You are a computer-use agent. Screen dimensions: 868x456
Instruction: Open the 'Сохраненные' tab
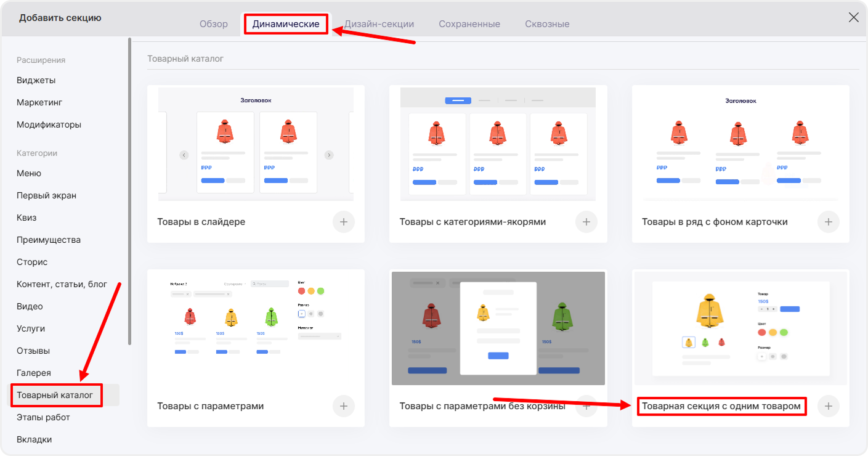click(x=469, y=24)
